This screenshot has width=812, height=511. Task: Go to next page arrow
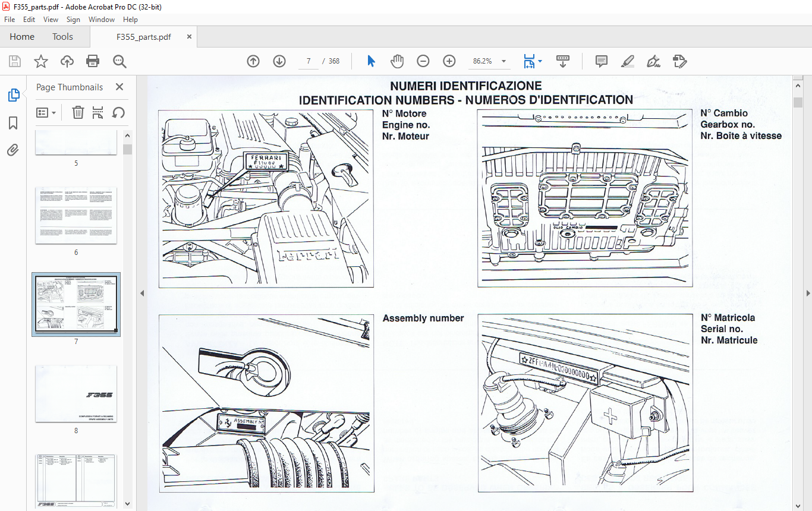(x=279, y=61)
